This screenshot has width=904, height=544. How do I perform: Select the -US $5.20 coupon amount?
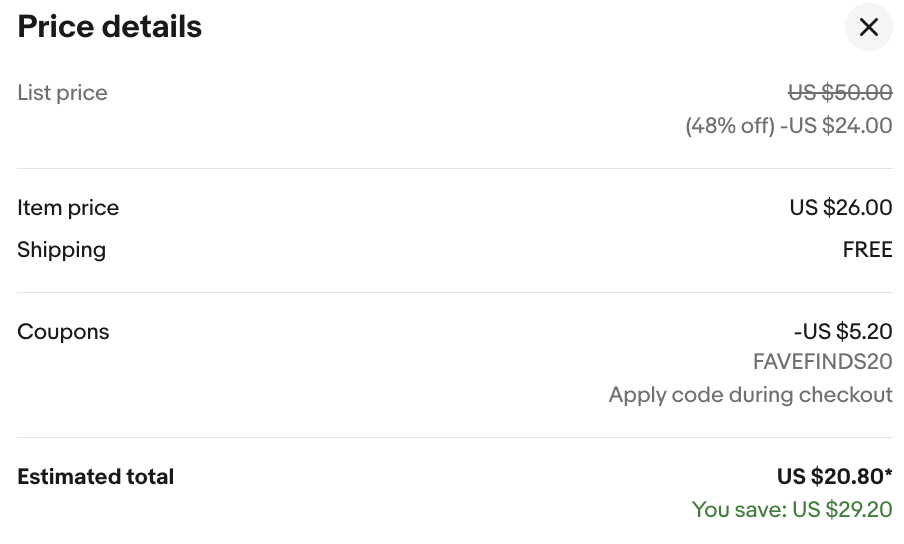[843, 332]
